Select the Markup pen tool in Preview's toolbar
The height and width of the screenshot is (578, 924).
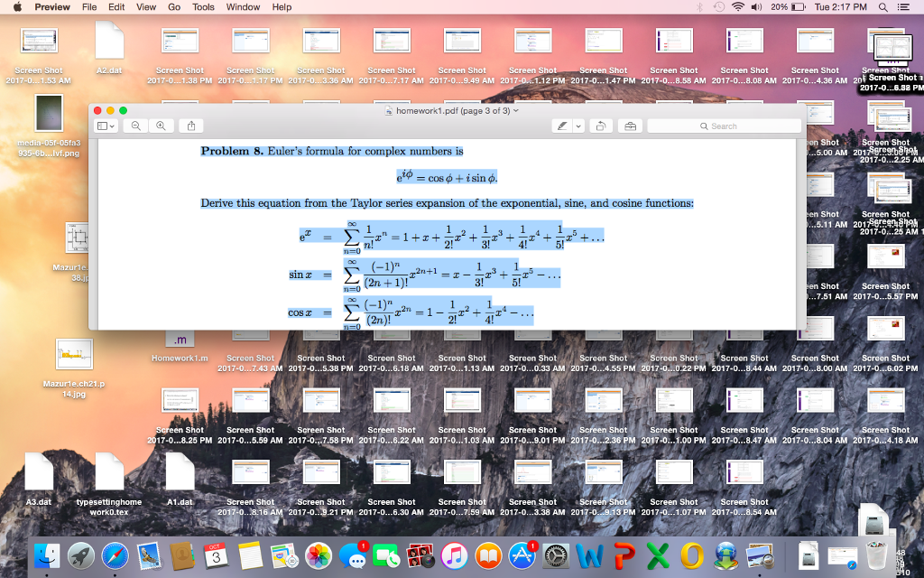pyautogui.click(x=562, y=126)
